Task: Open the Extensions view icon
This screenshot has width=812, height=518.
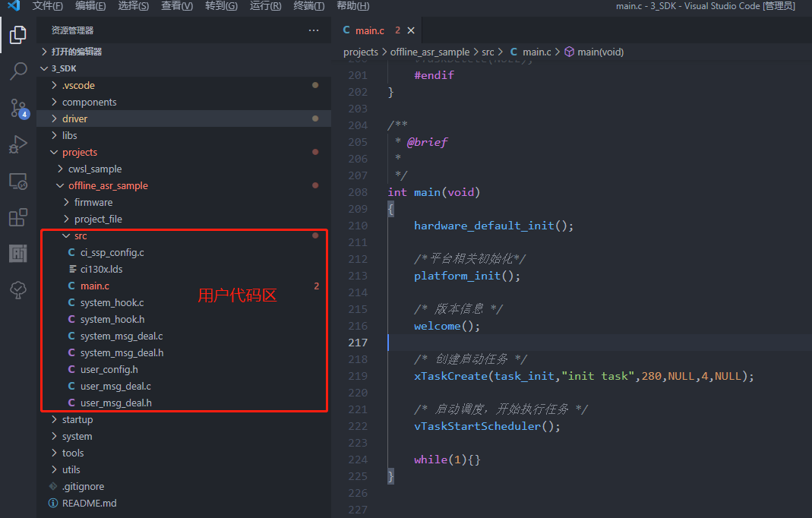Action: click(17, 217)
